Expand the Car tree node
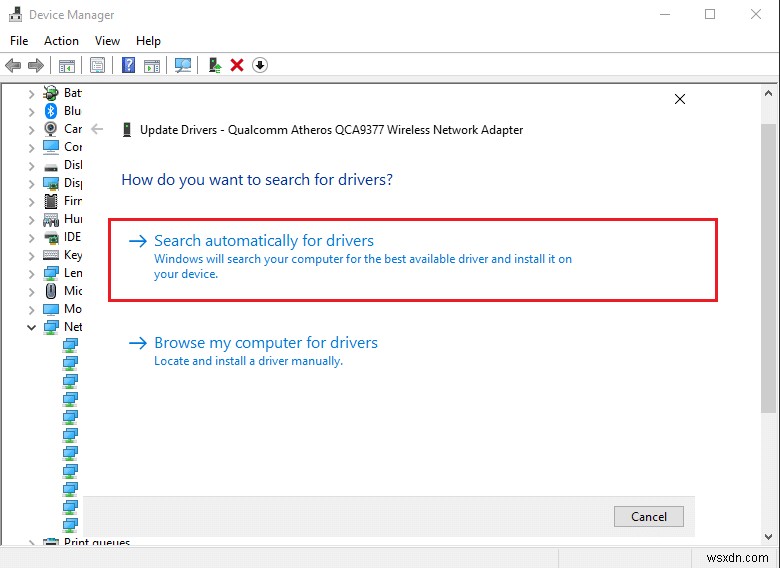Image resolution: width=780 pixels, height=568 pixels. coord(31,130)
